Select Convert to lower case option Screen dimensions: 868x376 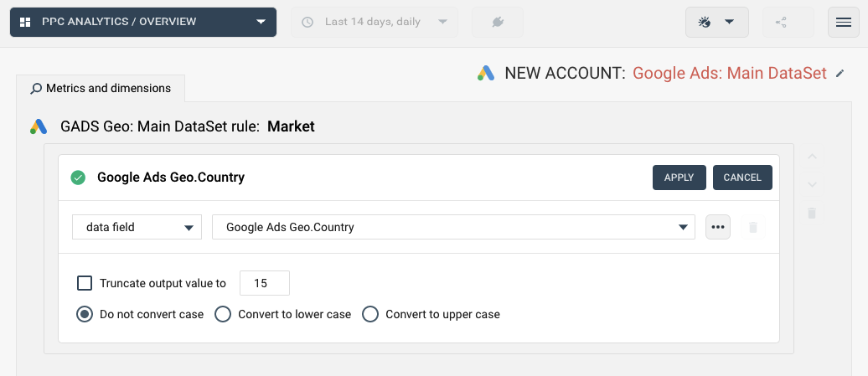pos(223,315)
